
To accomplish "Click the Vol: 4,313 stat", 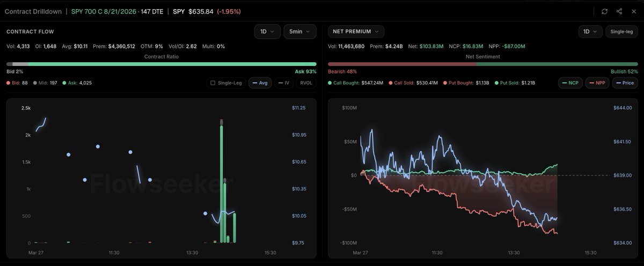I will click(18, 47).
